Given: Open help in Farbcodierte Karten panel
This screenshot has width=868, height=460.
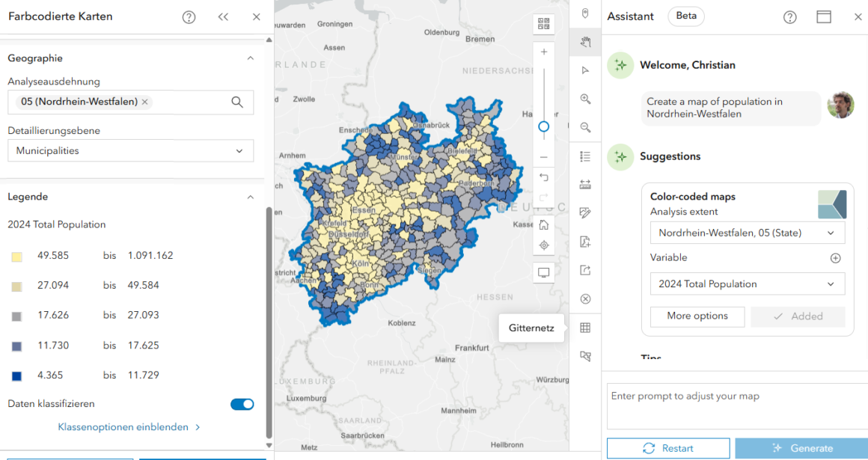Looking at the screenshot, I should coord(189,17).
